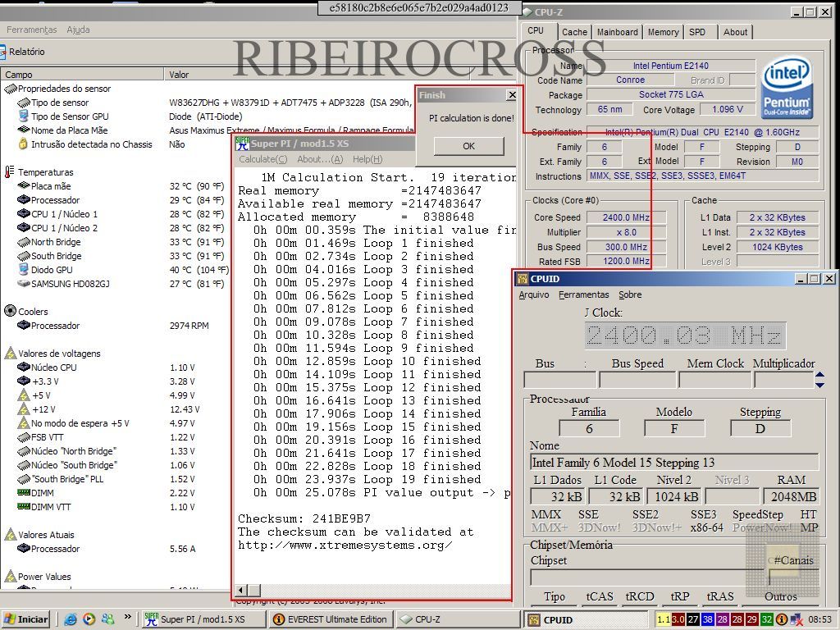The image size is (840, 630).
Task: Open the media player quick launch icon
Action: pyautogui.click(x=89, y=619)
